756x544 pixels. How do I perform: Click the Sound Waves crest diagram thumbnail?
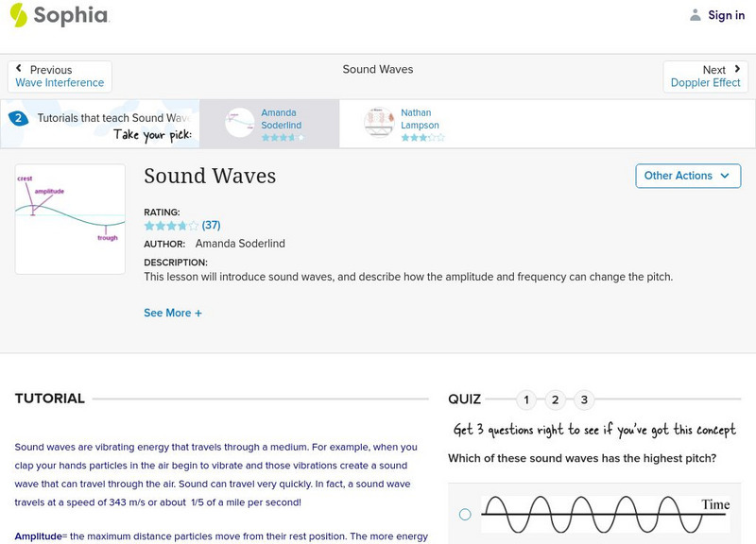click(x=70, y=219)
